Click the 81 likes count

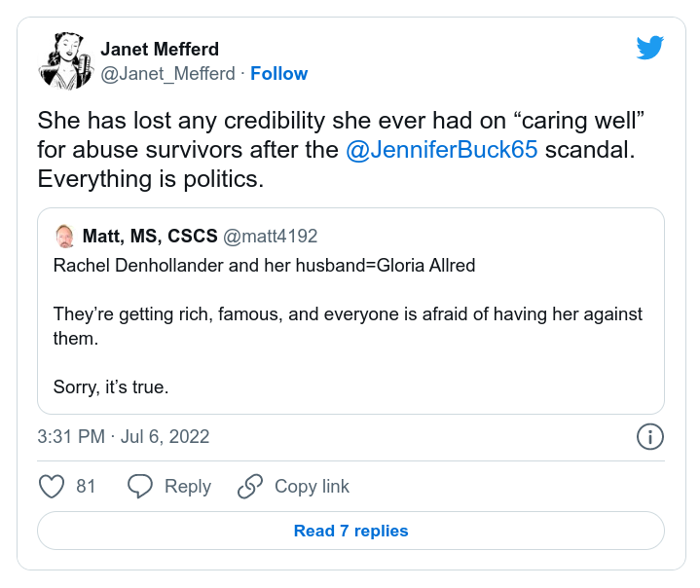pyautogui.click(x=86, y=486)
